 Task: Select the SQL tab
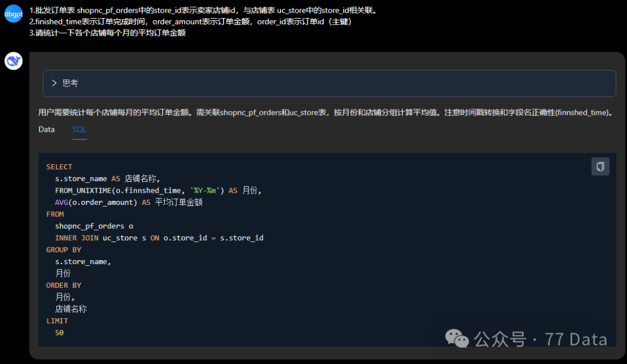pos(79,129)
